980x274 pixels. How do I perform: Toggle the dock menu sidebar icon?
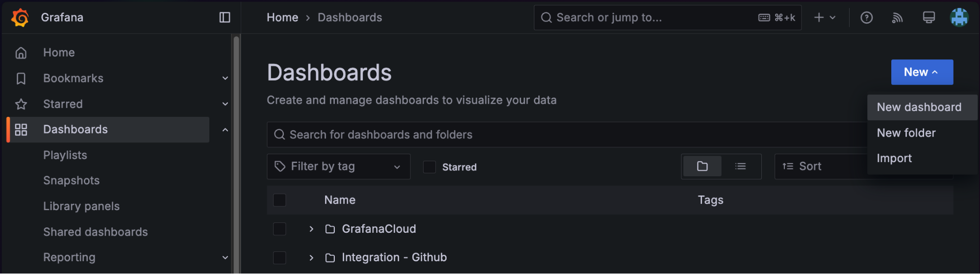pos(225,18)
